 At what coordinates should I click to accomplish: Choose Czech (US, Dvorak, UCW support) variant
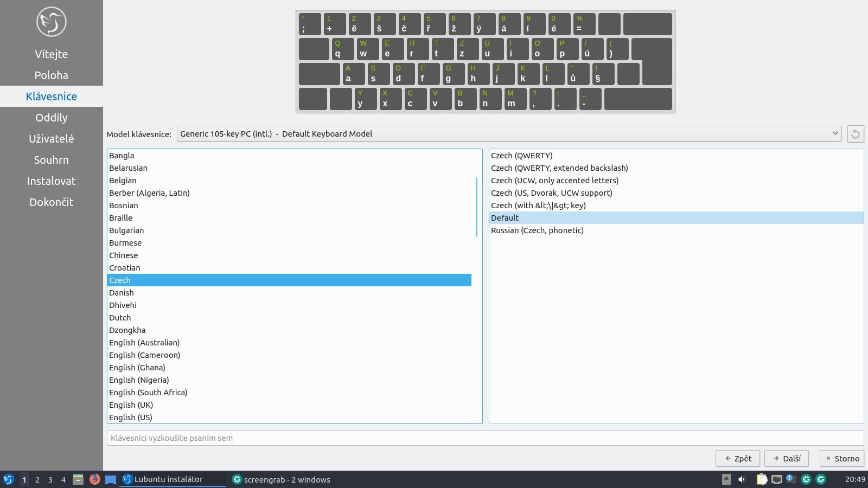pyautogui.click(x=676, y=193)
